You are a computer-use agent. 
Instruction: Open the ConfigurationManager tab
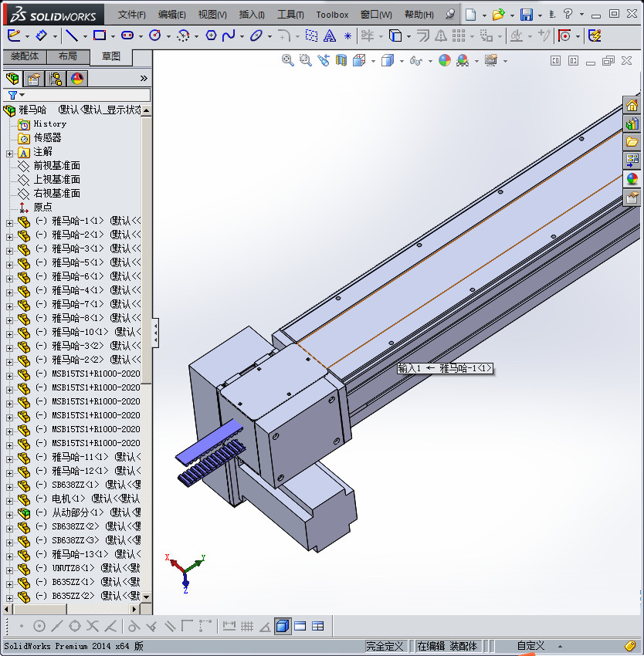tap(56, 78)
